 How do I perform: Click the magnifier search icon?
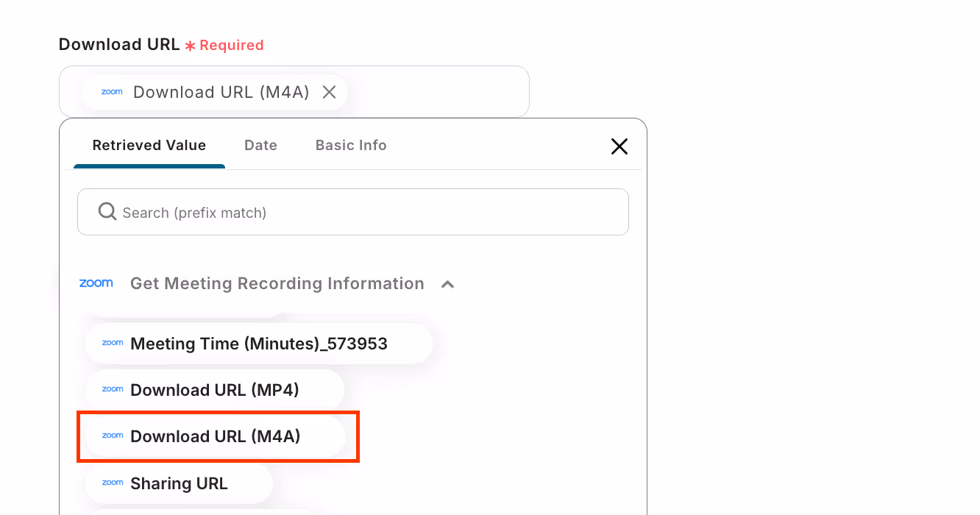tap(107, 212)
